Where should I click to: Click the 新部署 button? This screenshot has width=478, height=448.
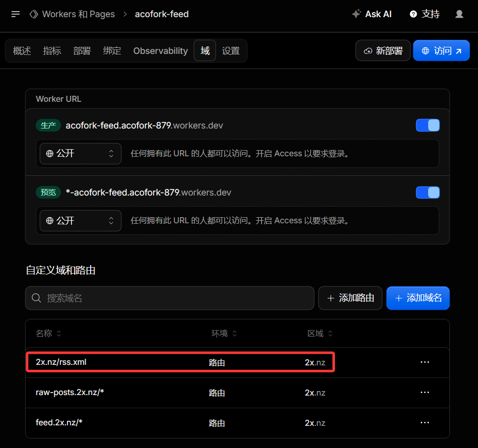pyautogui.click(x=383, y=50)
